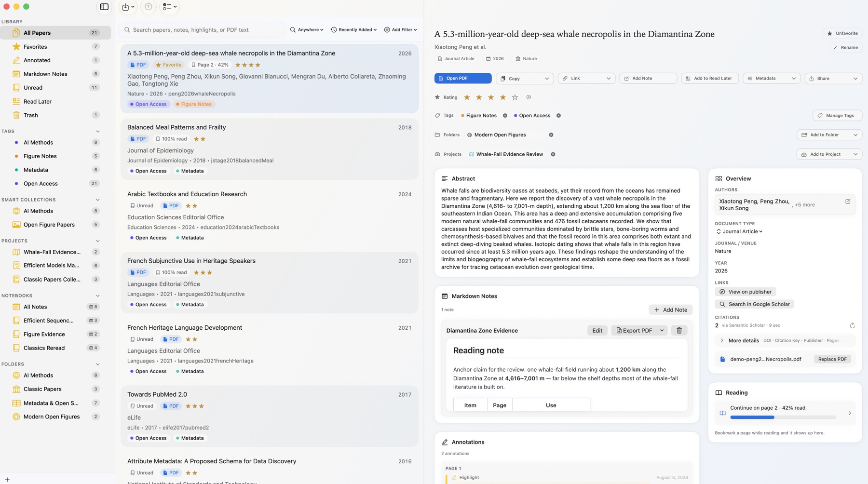This screenshot has width=868, height=484.
Task: Open the list view options toolbar icon
Action: pos(169,7)
